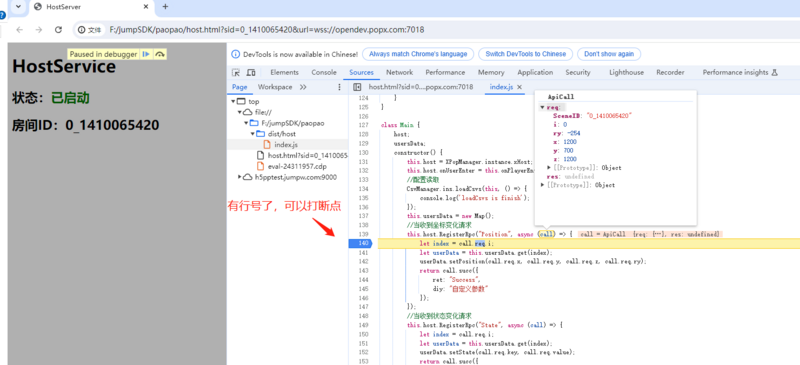
Task: Show more navigator tabs chevron
Action: (x=303, y=87)
